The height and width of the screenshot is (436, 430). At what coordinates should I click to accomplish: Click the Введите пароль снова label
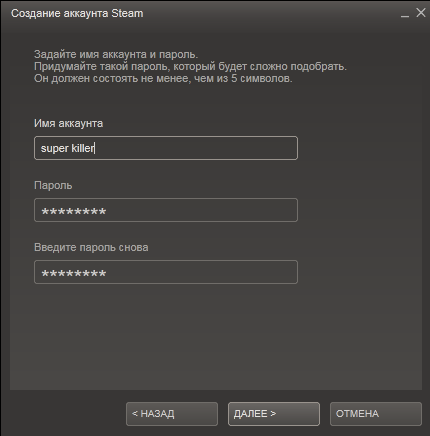coord(91,248)
